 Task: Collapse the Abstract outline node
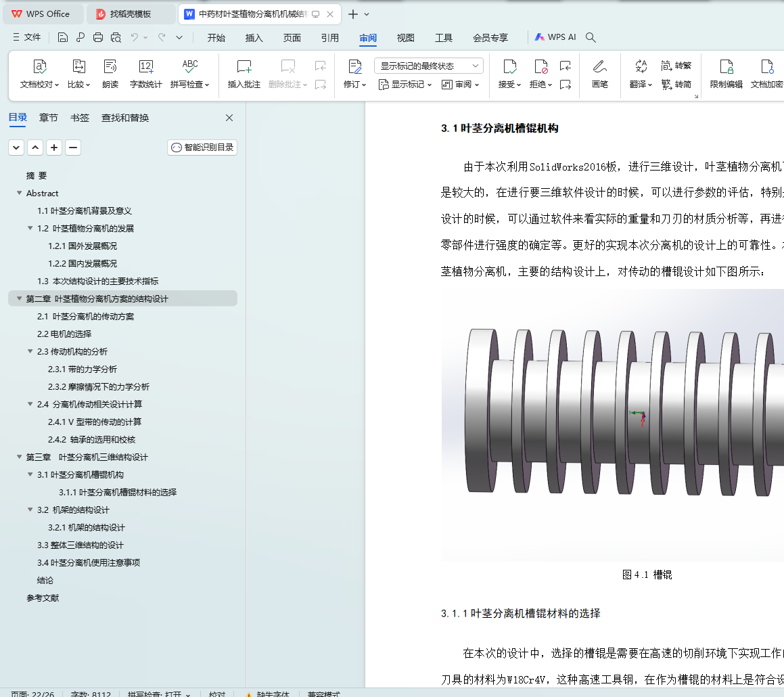click(20, 193)
